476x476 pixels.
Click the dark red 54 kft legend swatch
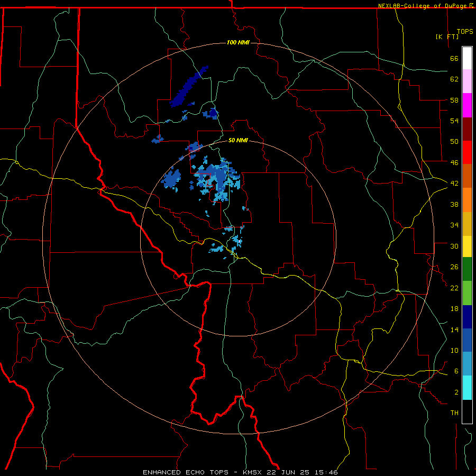click(x=467, y=129)
